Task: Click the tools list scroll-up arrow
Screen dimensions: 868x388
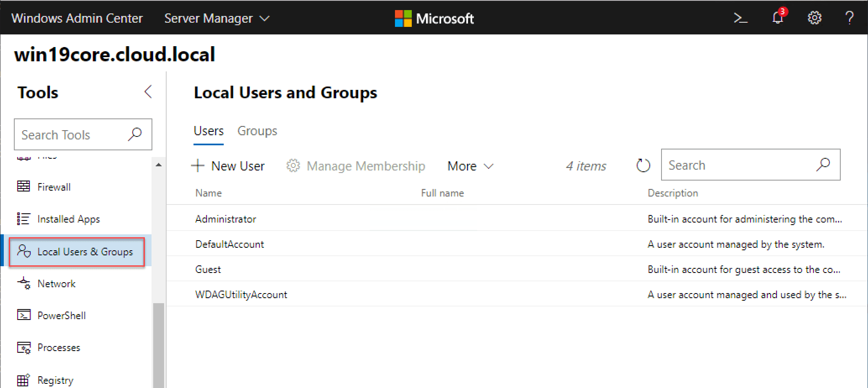Action: pos(158,165)
